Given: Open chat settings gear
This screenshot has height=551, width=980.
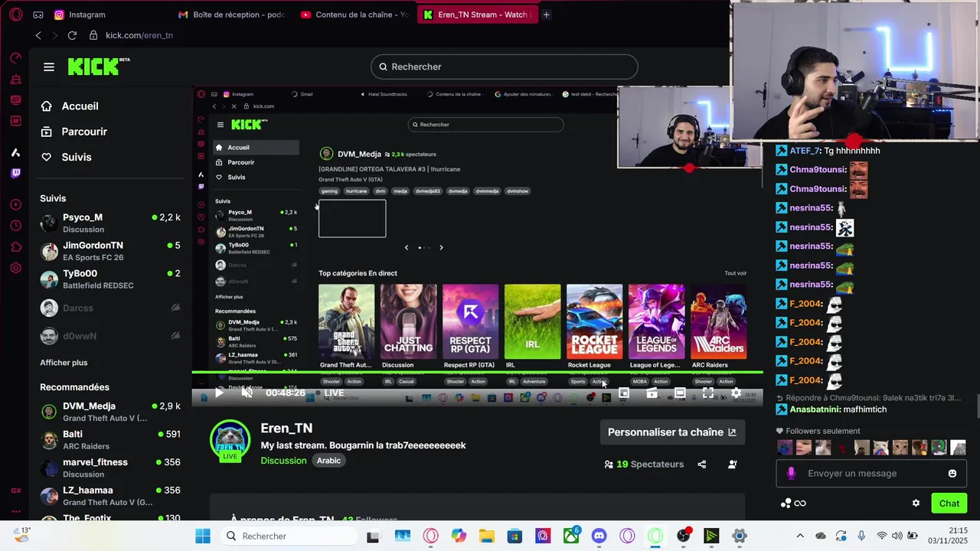Looking at the screenshot, I should pyautogui.click(x=916, y=503).
